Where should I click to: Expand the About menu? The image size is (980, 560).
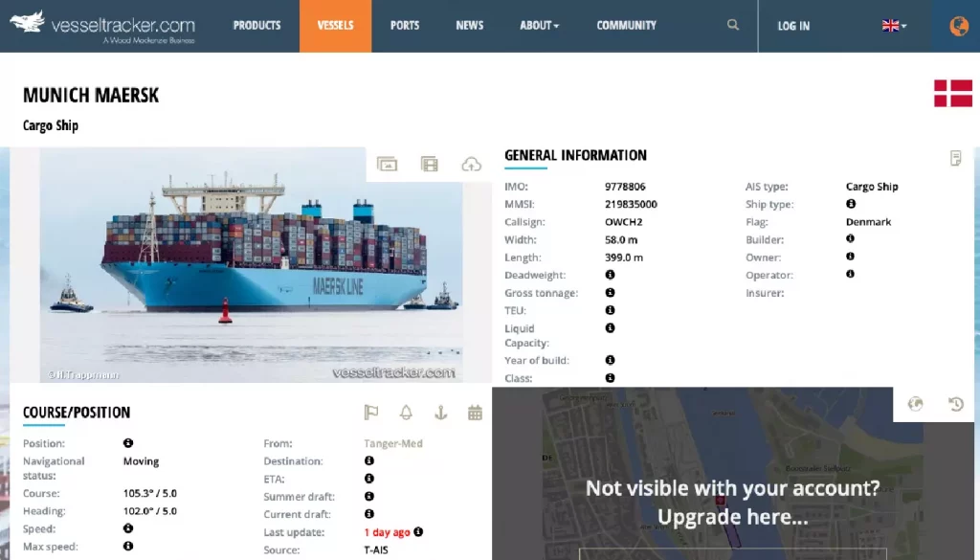[539, 26]
